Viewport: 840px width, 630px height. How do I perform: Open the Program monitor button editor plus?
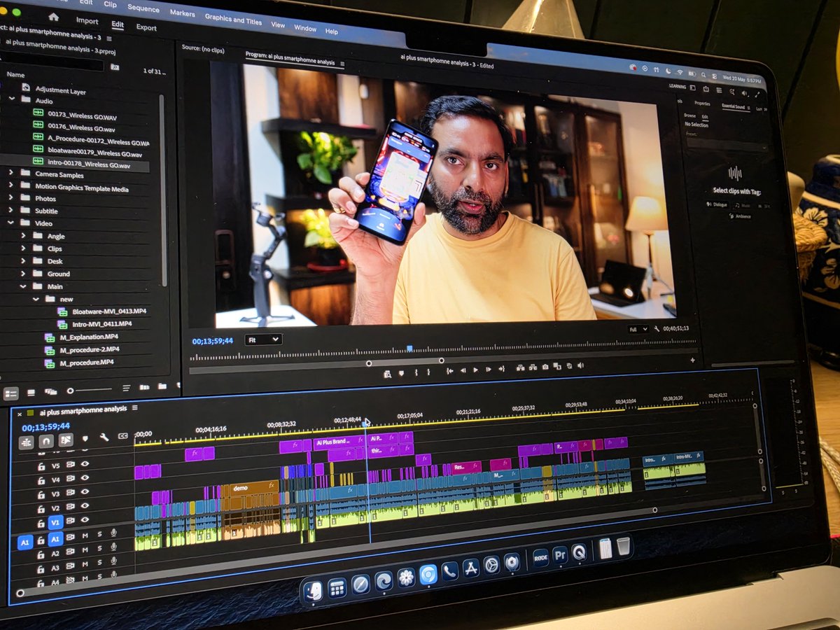click(x=692, y=360)
